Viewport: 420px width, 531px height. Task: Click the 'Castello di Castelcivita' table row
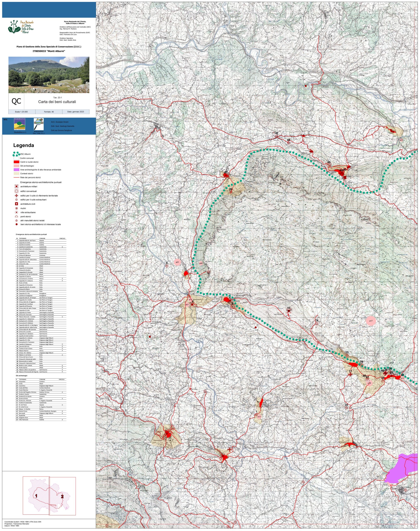tap(41, 247)
